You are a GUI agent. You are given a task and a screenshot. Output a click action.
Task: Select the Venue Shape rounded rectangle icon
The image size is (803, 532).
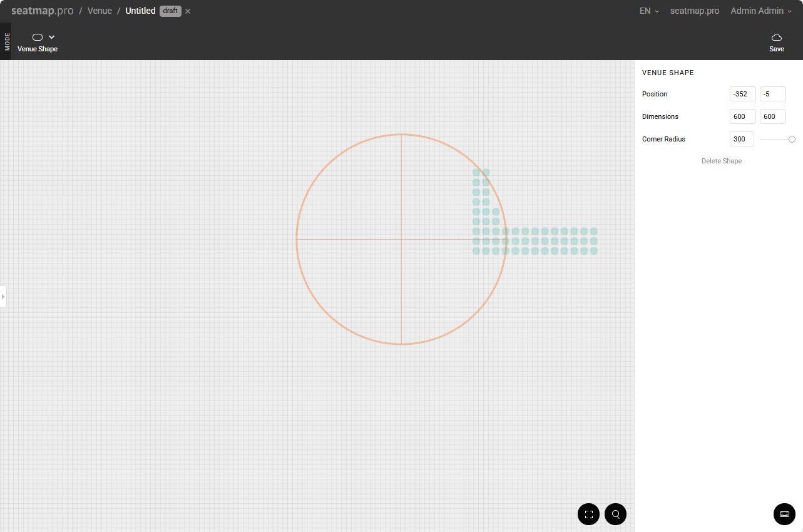point(38,38)
